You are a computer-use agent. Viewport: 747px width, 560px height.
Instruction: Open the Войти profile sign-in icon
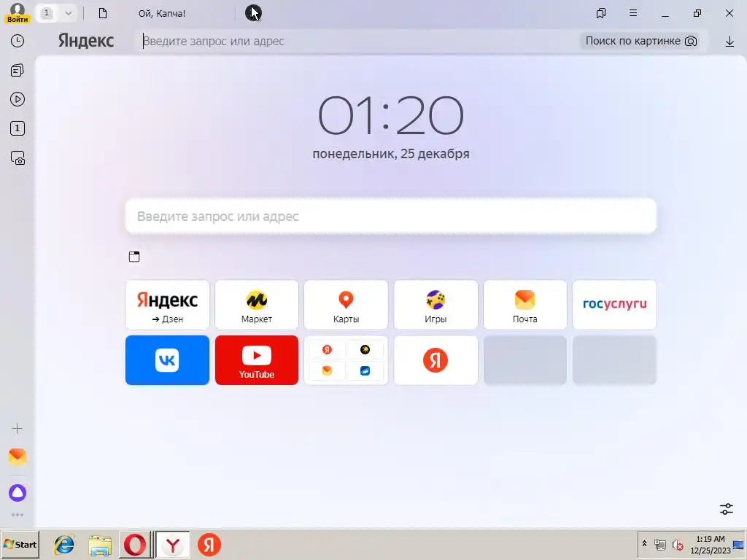tap(18, 13)
